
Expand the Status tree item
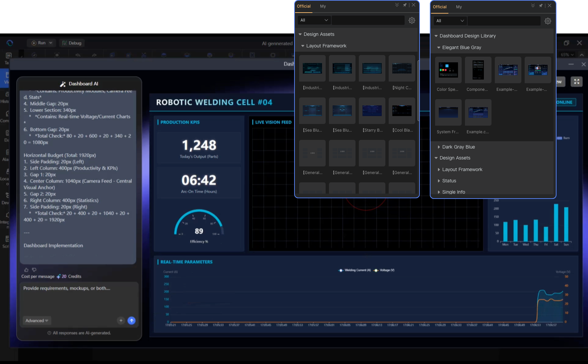coord(449,181)
